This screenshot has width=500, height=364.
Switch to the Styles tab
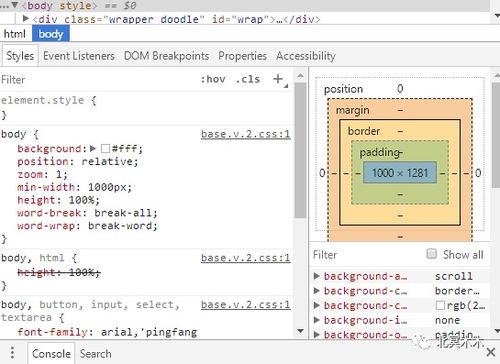(20, 56)
